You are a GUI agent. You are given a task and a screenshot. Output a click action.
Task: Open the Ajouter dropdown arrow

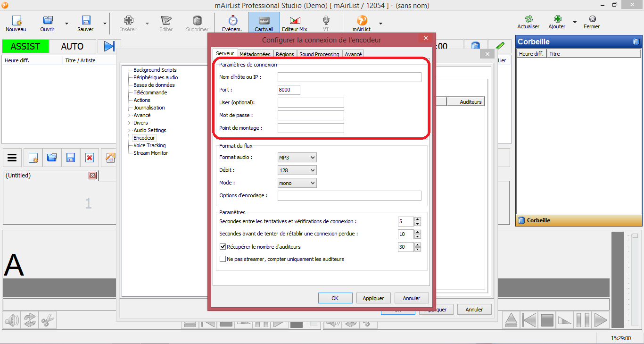click(x=575, y=22)
